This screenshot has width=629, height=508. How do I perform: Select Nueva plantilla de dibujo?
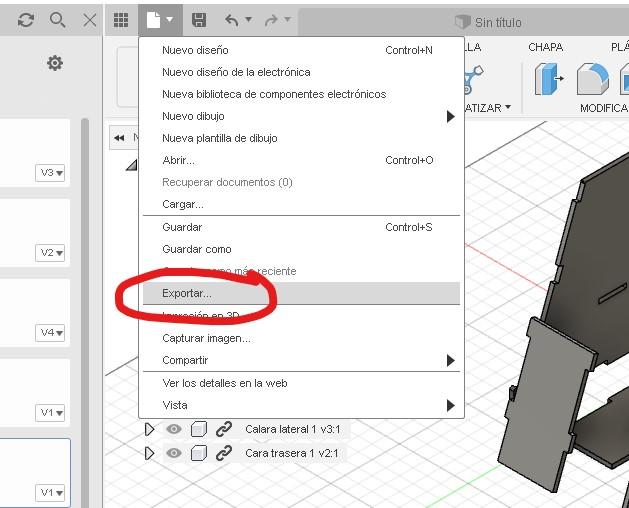click(301, 138)
